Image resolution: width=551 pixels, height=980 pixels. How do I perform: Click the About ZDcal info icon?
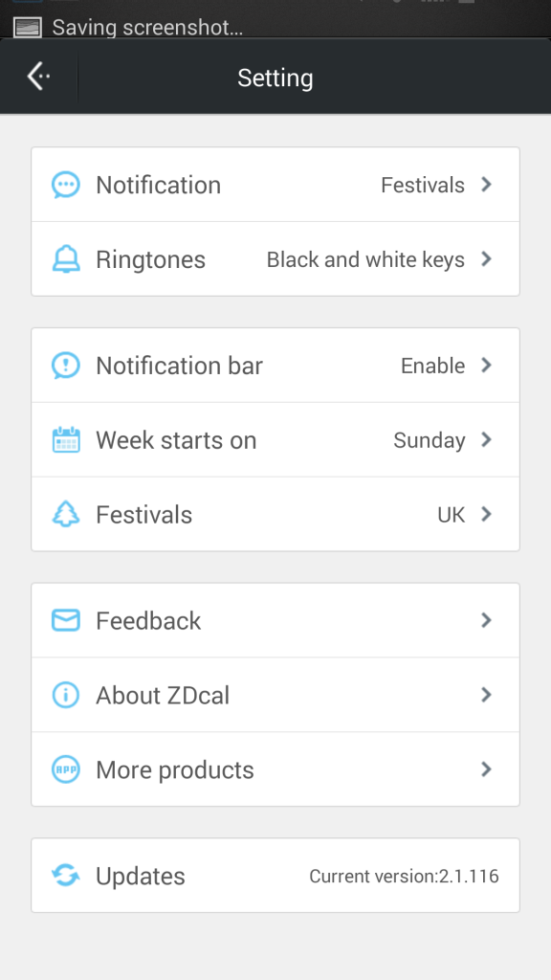click(x=66, y=695)
